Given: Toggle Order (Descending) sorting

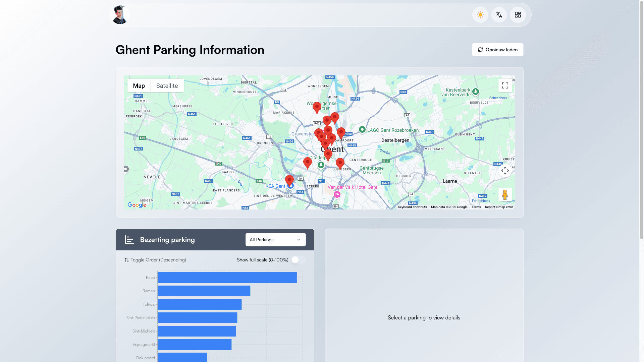Looking at the screenshot, I should (x=155, y=260).
